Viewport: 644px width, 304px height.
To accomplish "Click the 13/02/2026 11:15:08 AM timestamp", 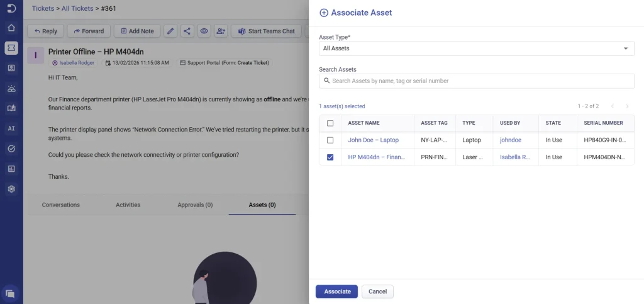I will point(136,63).
